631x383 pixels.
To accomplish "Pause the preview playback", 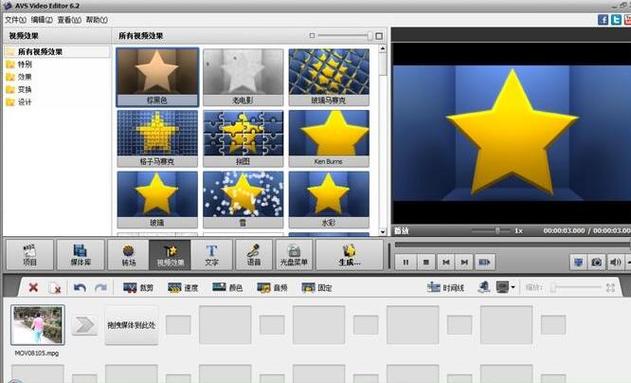I will 405,262.
